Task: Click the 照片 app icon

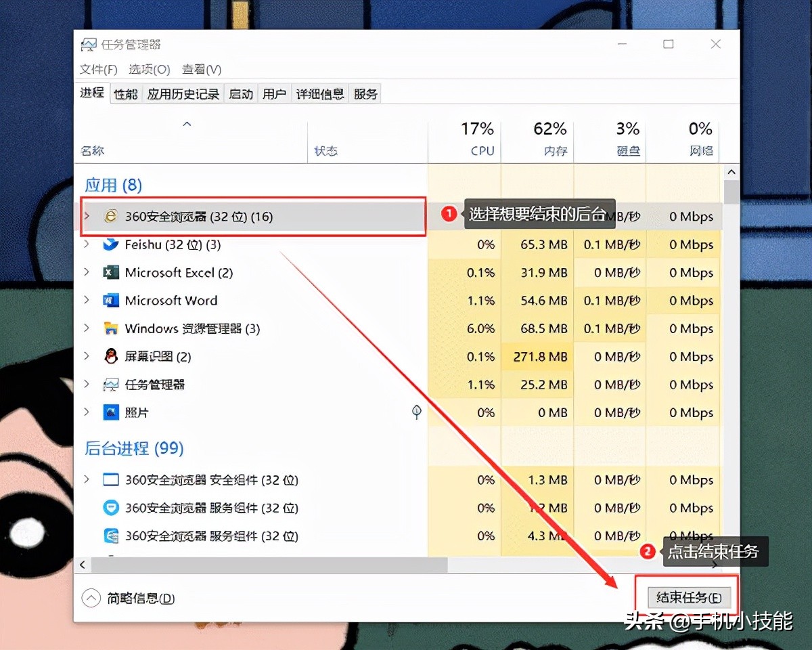Action: point(110,412)
